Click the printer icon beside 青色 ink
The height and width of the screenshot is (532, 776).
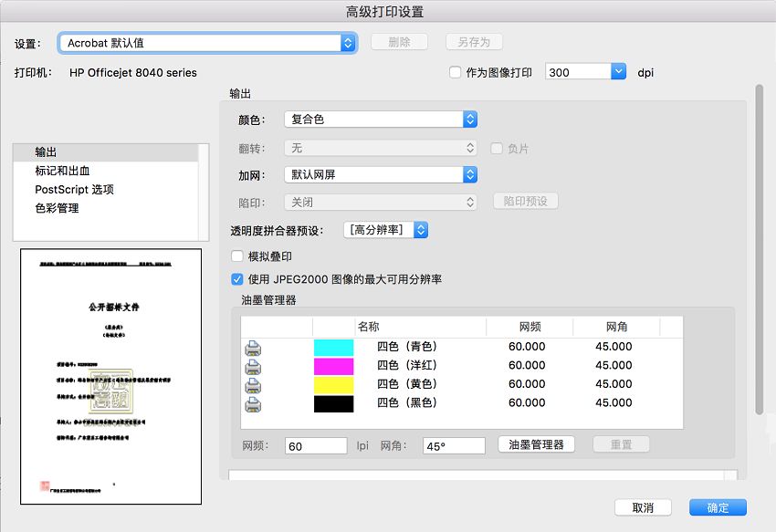point(253,347)
